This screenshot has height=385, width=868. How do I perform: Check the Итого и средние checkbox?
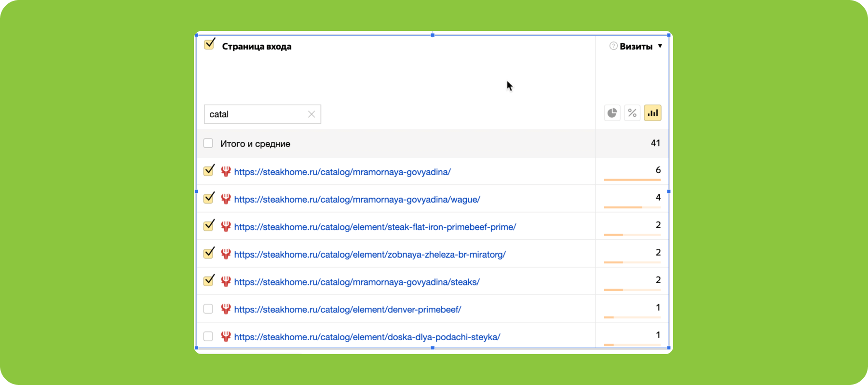click(208, 143)
